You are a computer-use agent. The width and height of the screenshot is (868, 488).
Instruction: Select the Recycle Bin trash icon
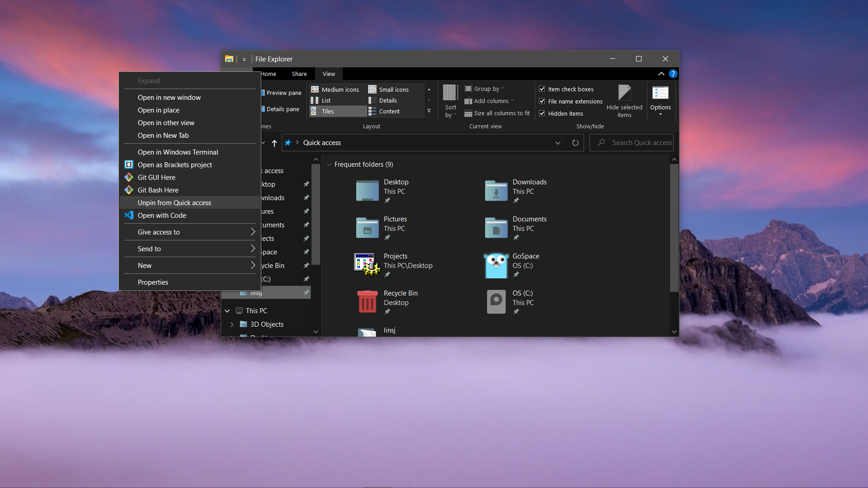[x=367, y=302]
